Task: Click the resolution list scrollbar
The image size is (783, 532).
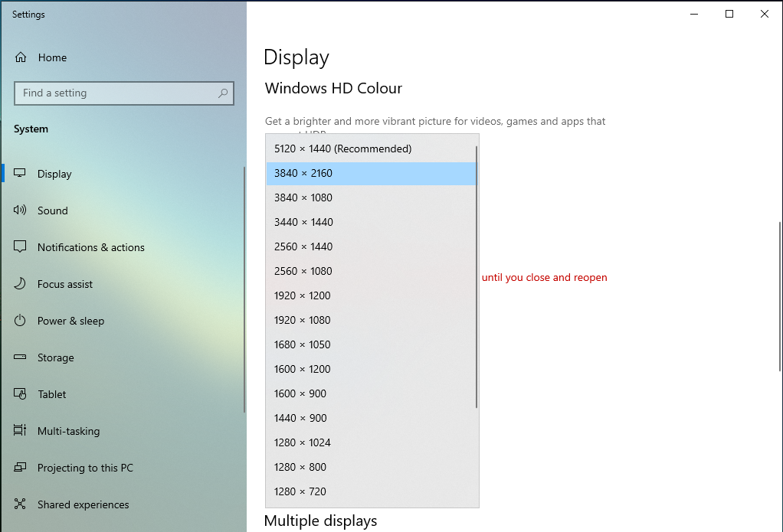Action: click(x=477, y=277)
